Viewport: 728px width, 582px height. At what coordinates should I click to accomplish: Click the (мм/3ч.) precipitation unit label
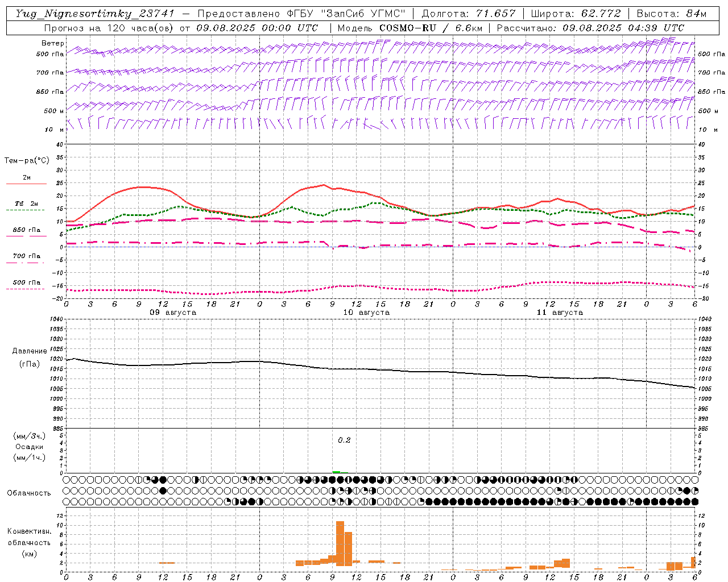[30, 436]
